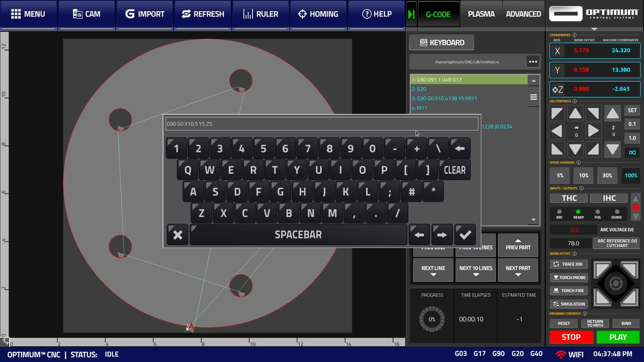The width and height of the screenshot is (644, 362).
Task: Open the CAM menu
Action: point(87,14)
